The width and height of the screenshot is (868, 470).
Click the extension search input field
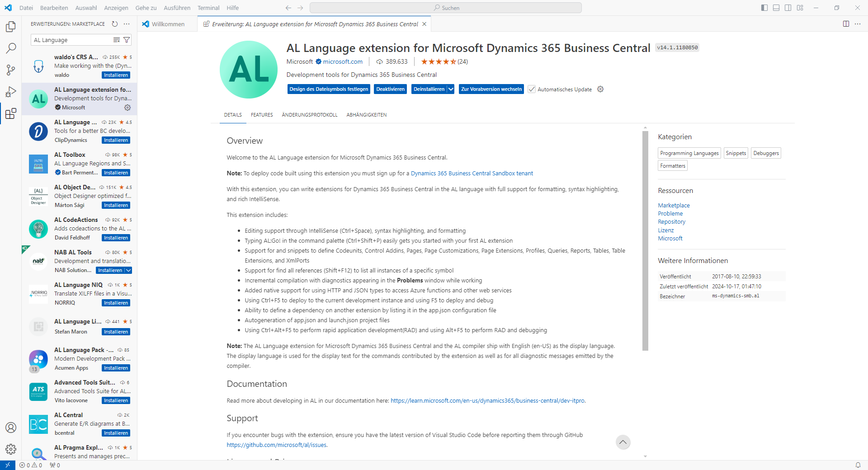[x=72, y=40]
